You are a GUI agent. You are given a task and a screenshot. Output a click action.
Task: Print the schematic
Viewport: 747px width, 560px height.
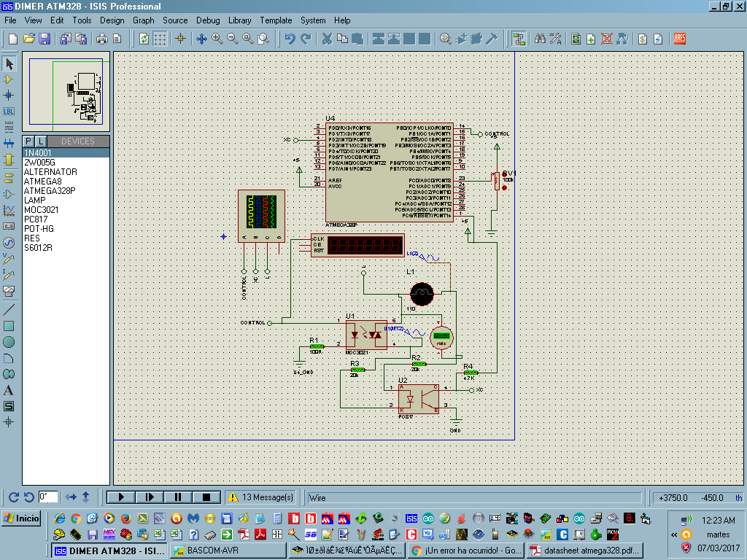pos(102,39)
